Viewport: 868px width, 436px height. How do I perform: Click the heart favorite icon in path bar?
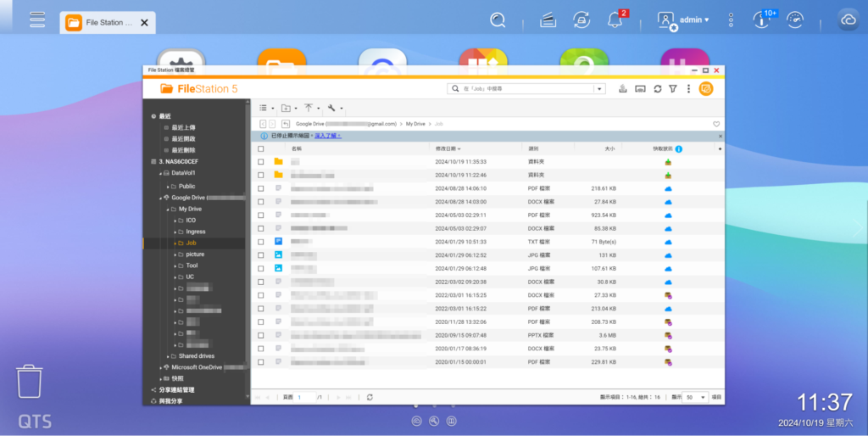pos(716,124)
